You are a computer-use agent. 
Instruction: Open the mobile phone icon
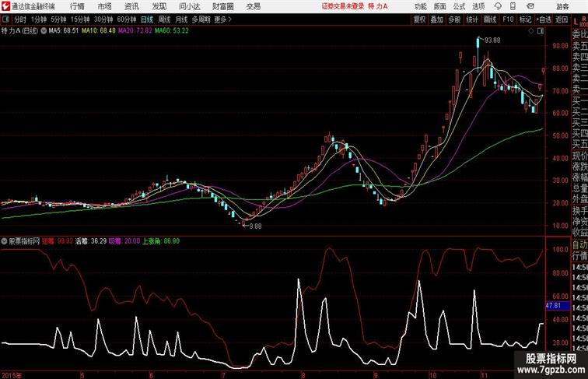coord(513,6)
